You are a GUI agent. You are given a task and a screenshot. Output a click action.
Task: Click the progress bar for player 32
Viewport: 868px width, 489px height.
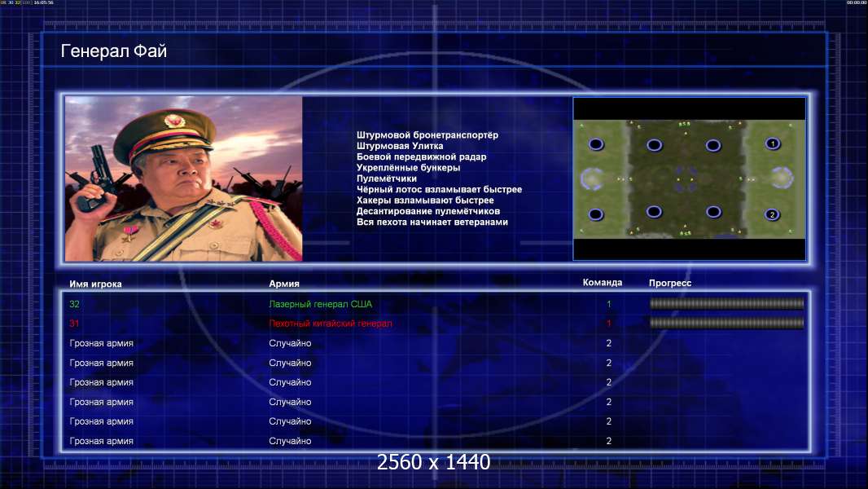(x=727, y=303)
